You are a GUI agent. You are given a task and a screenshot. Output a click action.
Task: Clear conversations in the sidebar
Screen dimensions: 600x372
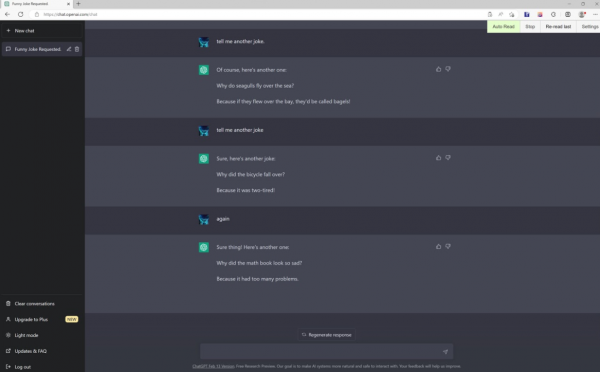tap(41, 303)
